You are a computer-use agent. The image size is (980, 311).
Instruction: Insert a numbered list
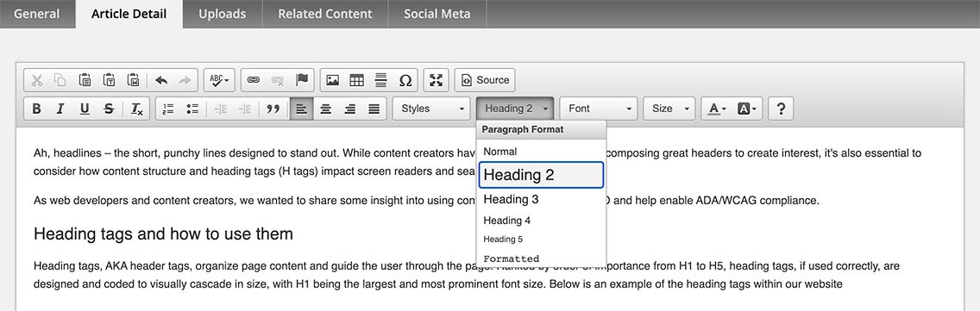tap(168, 109)
